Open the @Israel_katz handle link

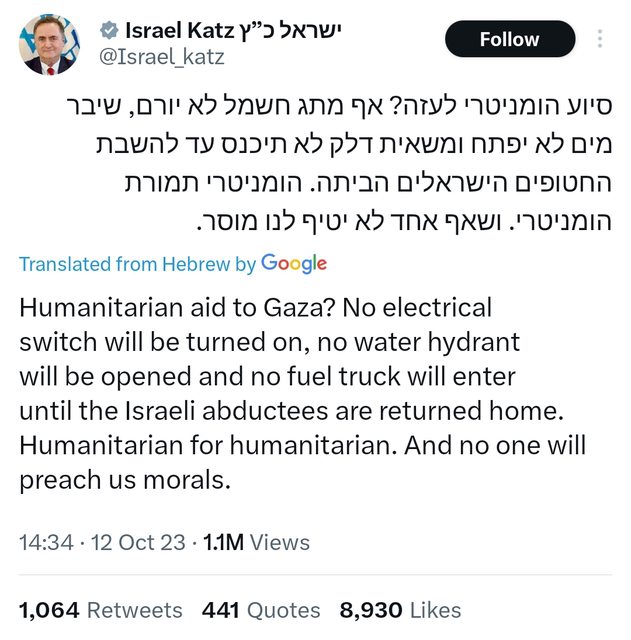pos(162,57)
